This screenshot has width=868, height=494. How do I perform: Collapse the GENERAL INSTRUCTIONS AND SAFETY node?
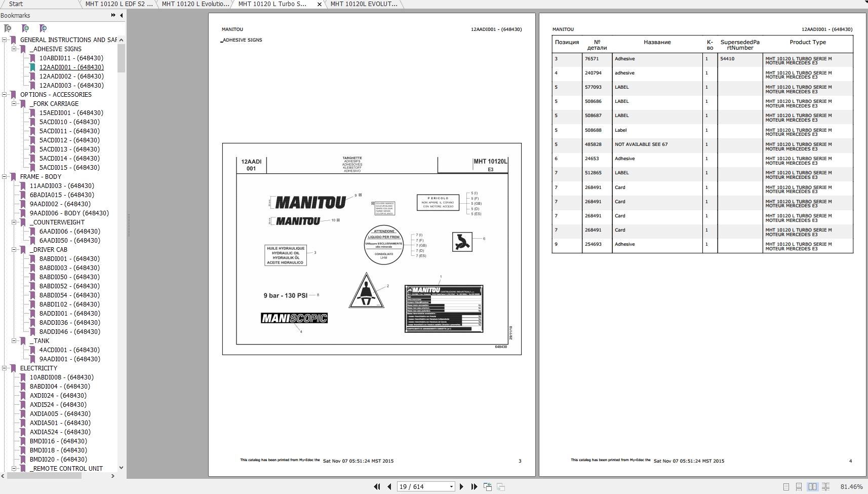pyautogui.click(x=4, y=40)
